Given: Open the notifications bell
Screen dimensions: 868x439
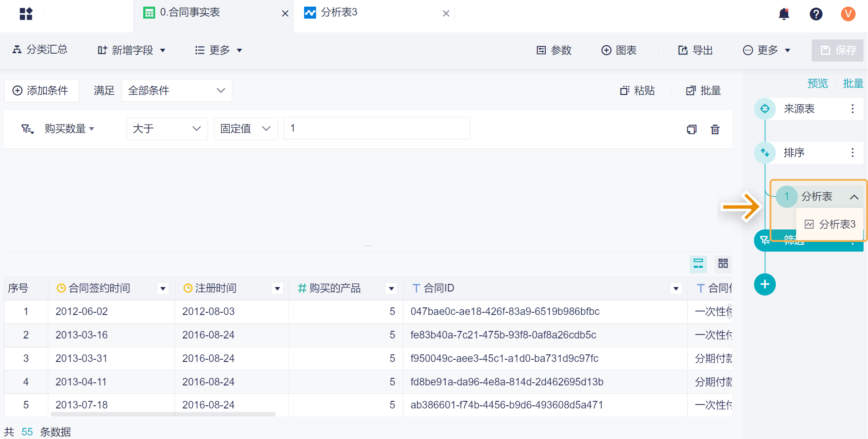Looking at the screenshot, I should point(784,14).
